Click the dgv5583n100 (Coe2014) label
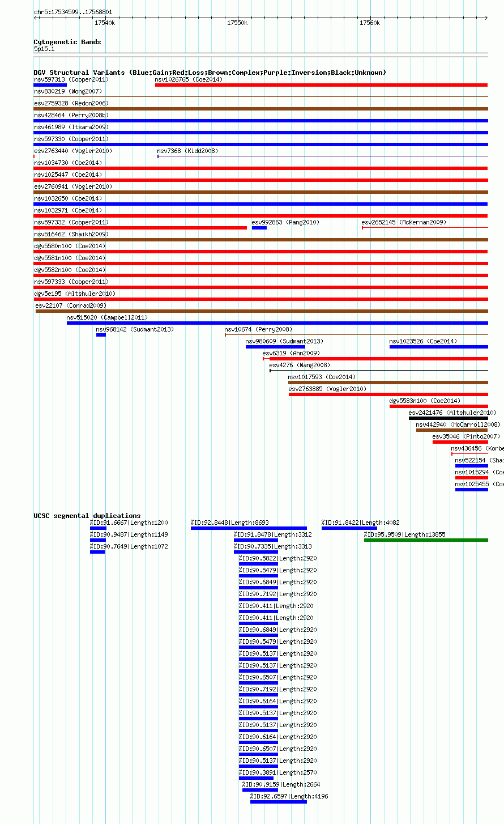 click(x=425, y=401)
